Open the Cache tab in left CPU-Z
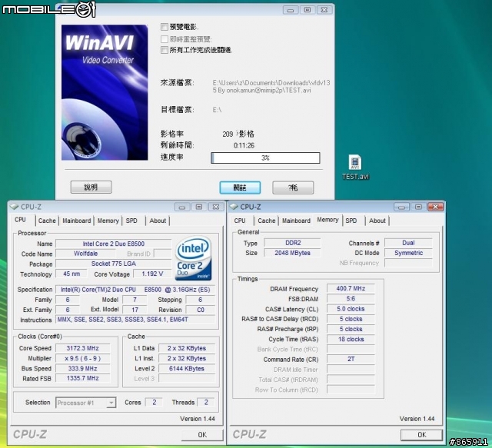The image size is (492, 448). (x=47, y=221)
